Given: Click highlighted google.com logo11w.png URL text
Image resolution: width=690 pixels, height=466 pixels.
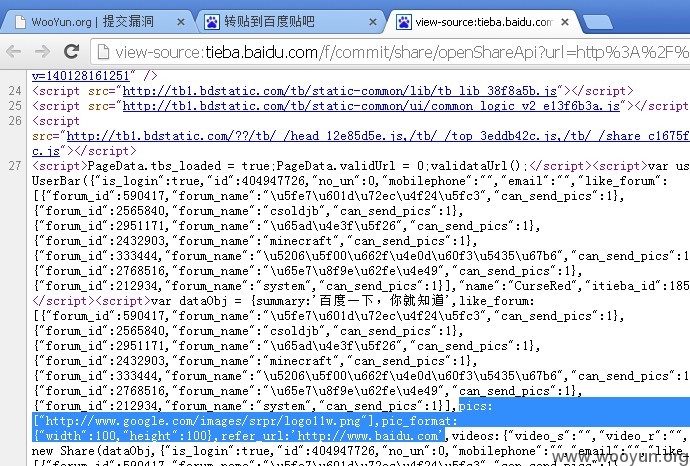Looking at the screenshot, I should (203, 421).
